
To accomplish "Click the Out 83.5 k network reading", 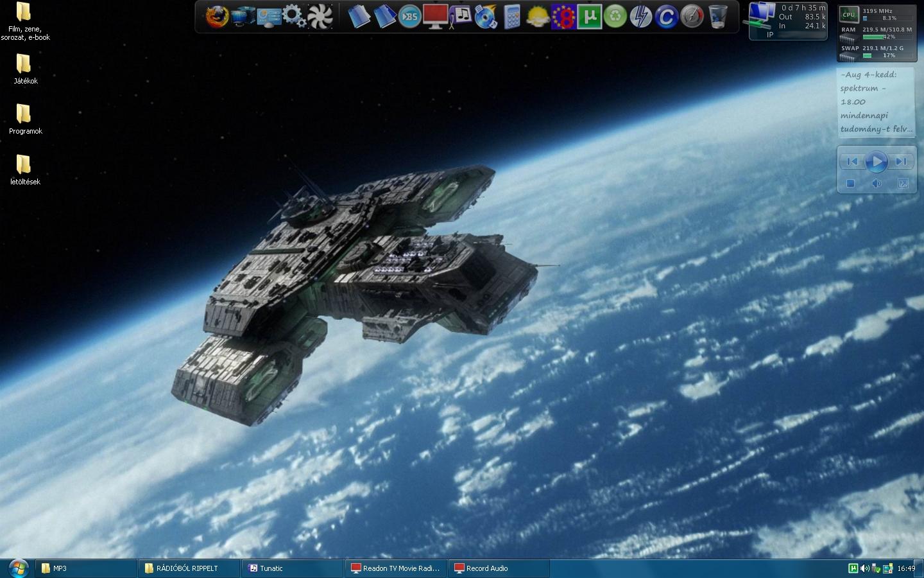I will point(802,17).
